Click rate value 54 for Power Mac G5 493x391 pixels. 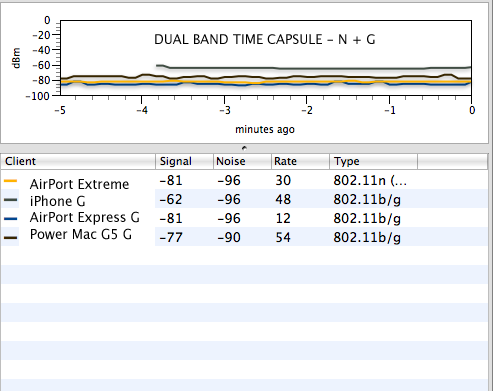[283, 237]
